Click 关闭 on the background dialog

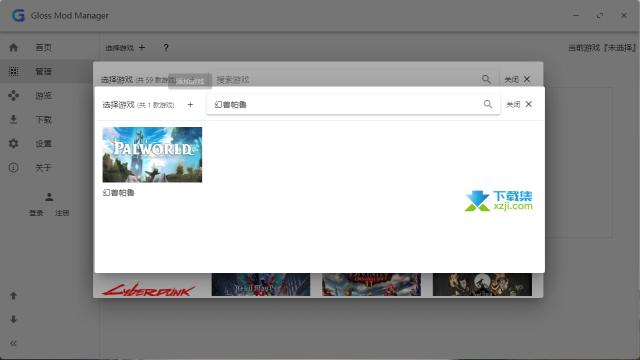pyautogui.click(x=518, y=79)
